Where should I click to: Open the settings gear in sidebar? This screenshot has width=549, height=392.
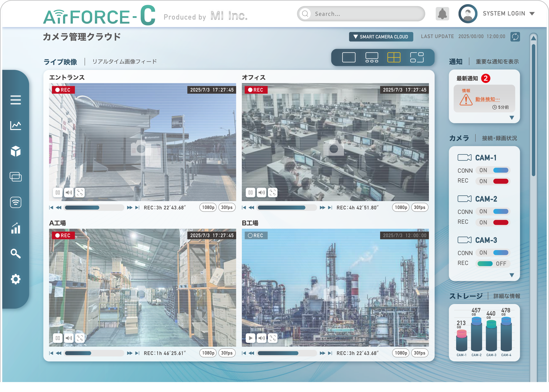click(16, 279)
